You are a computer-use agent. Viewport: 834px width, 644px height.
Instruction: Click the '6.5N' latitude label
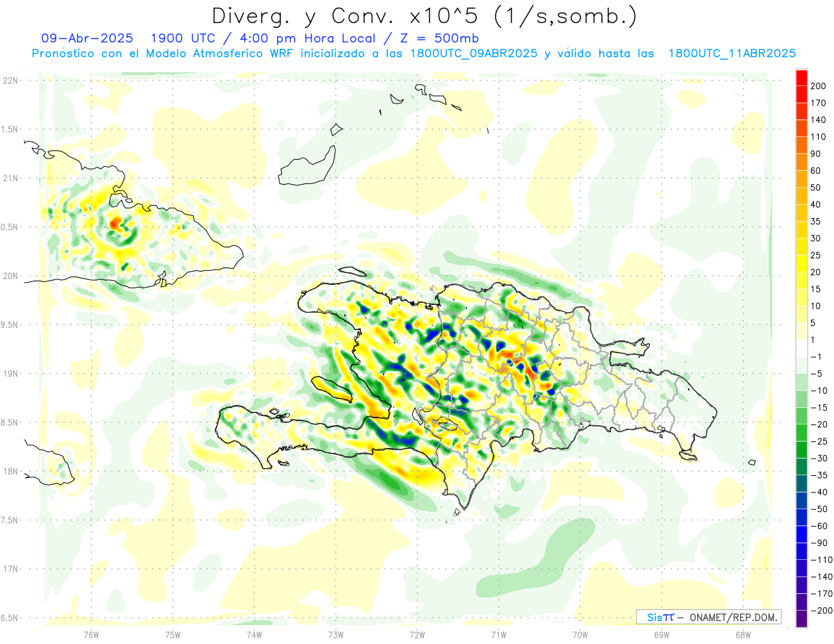click(x=10, y=618)
